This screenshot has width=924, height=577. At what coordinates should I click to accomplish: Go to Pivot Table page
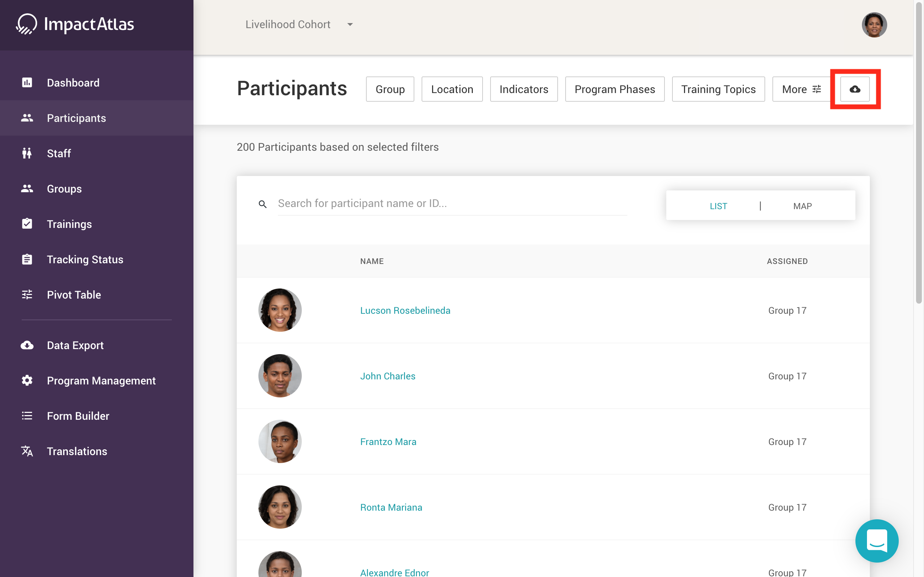click(x=74, y=295)
